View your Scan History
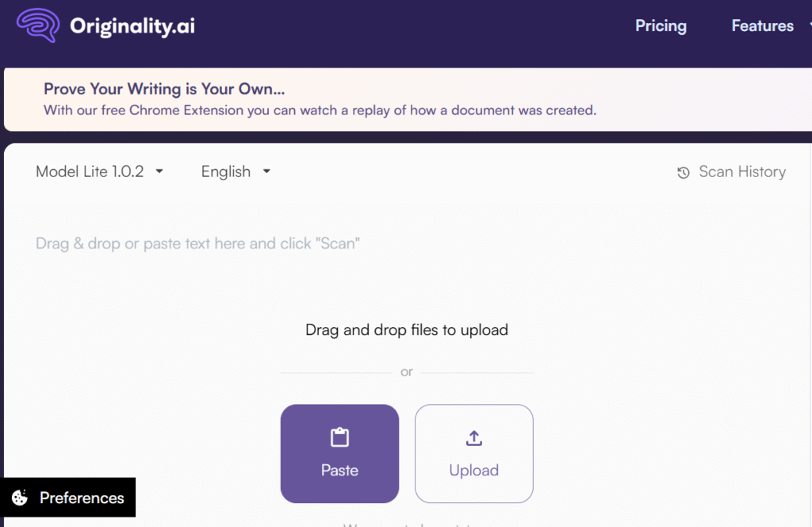Viewport: 812px width, 527px height. click(x=742, y=172)
